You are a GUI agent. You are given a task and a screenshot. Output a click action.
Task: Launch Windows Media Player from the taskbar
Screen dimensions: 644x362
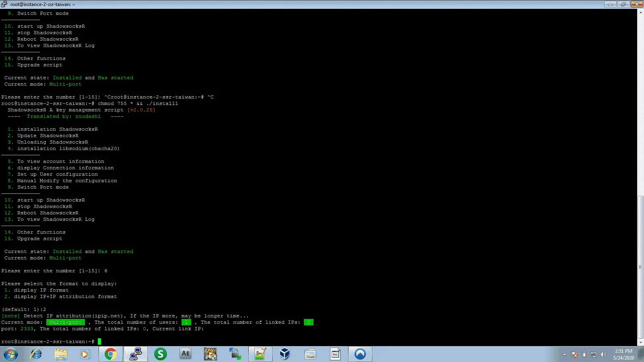pos(85,354)
